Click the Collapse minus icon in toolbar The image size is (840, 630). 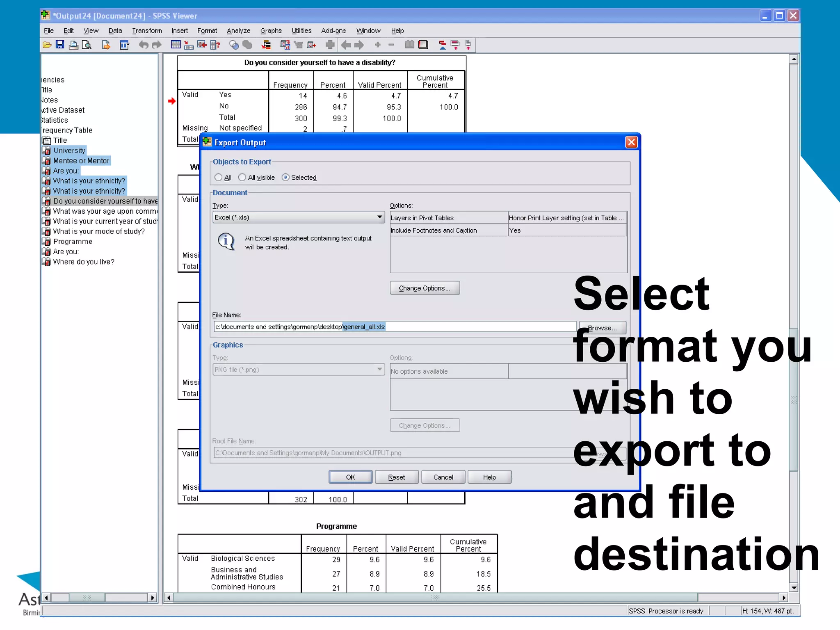(x=391, y=45)
